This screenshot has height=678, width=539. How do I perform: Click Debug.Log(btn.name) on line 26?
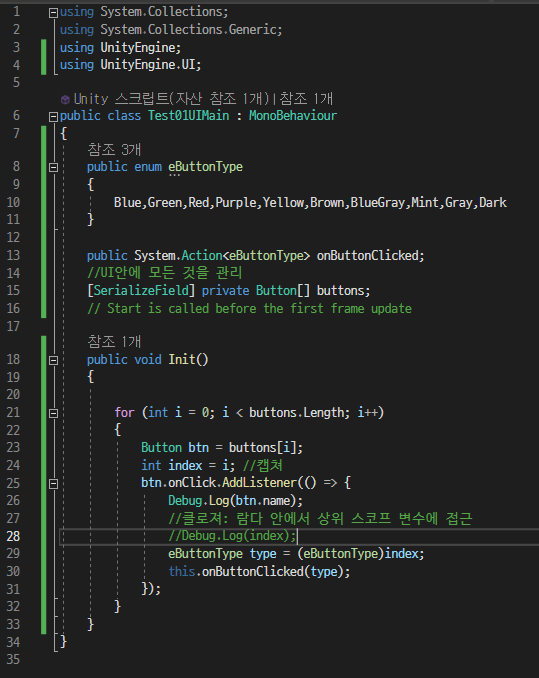235,501
